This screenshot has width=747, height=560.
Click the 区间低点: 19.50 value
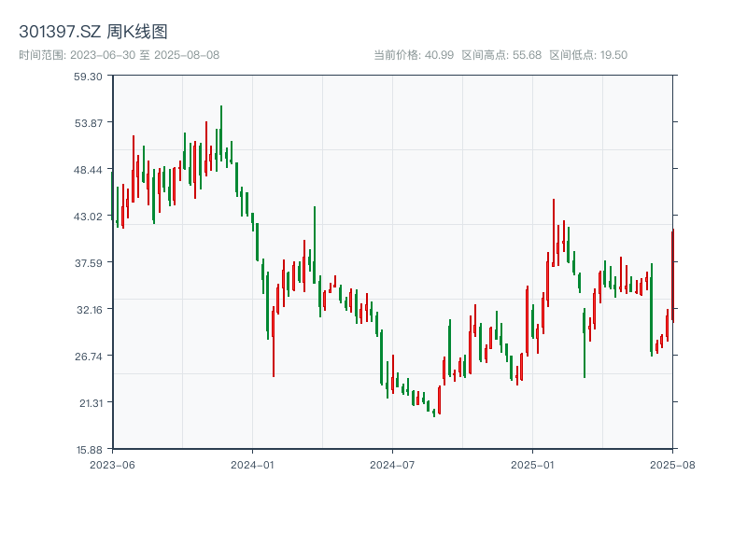[x=588, y=55]
